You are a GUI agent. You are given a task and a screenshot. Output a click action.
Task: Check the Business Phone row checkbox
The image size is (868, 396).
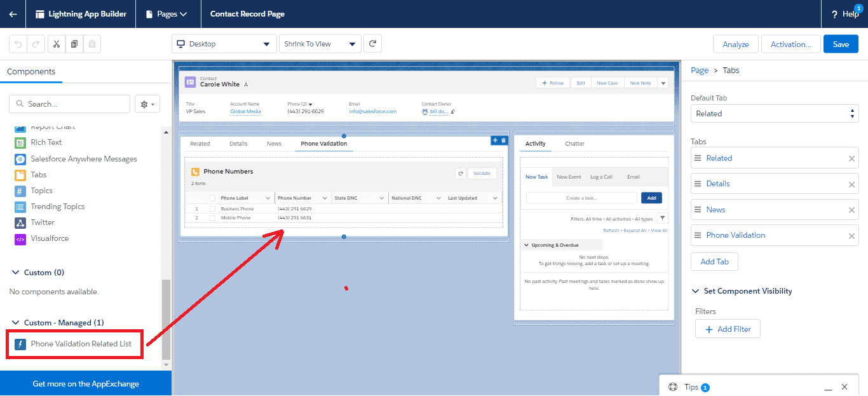[x=212, y=208]
